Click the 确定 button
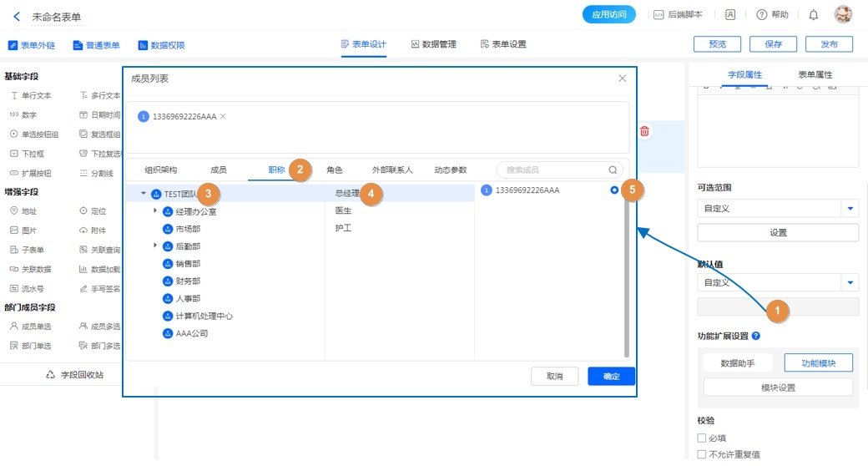The image size is (868, 466). (x=611, y=376)
